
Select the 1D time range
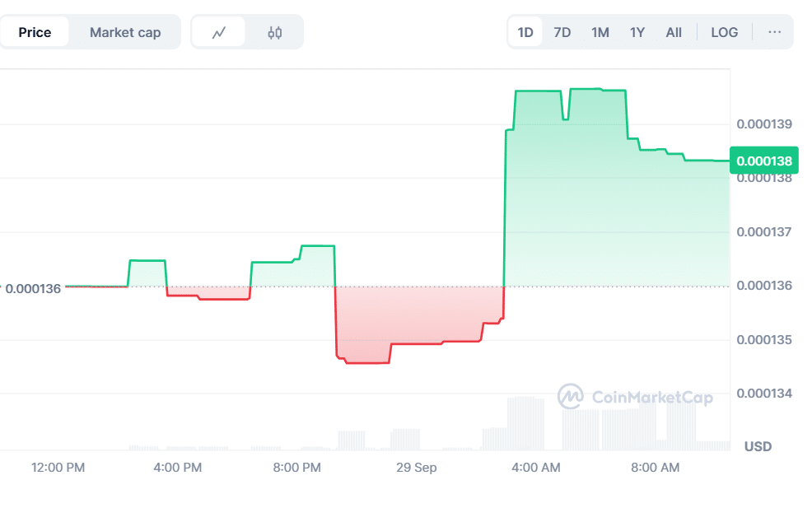click(525, 33)
